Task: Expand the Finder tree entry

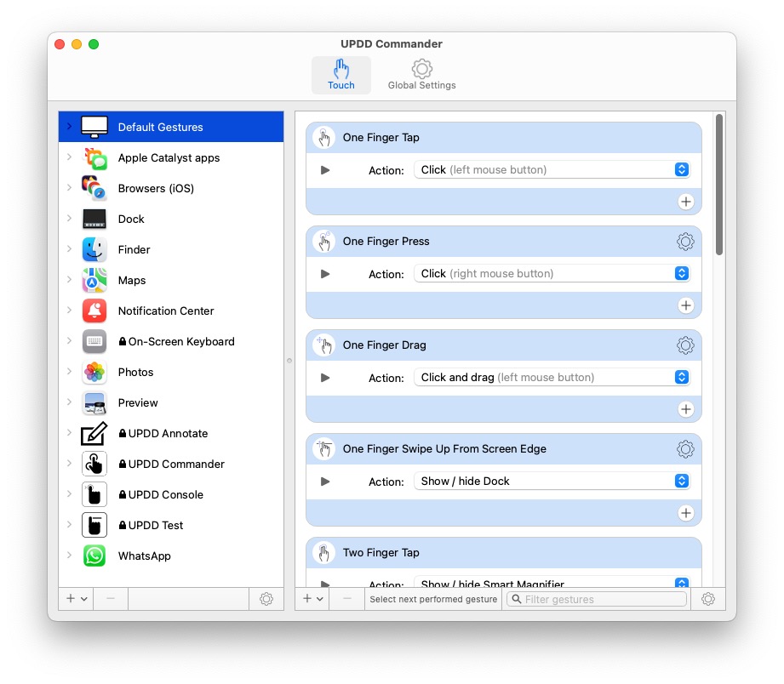Action: pos(69,248)
